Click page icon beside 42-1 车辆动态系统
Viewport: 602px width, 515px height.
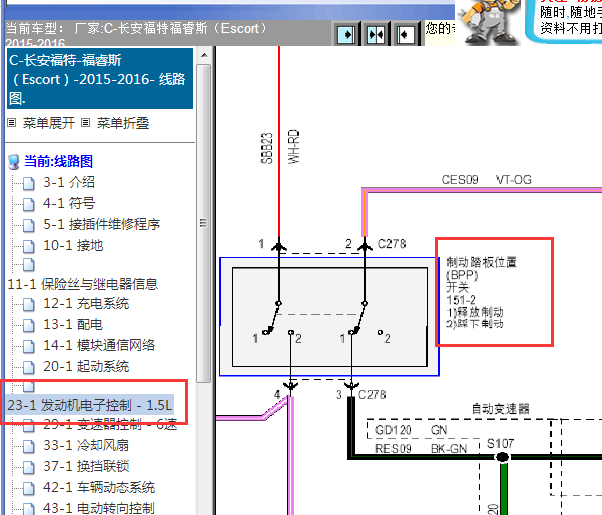pos(28,489)
